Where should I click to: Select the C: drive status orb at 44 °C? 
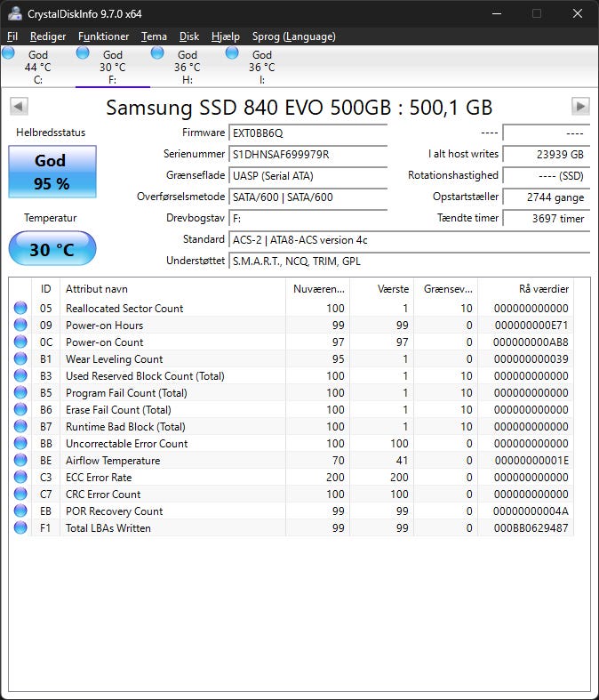9,53
